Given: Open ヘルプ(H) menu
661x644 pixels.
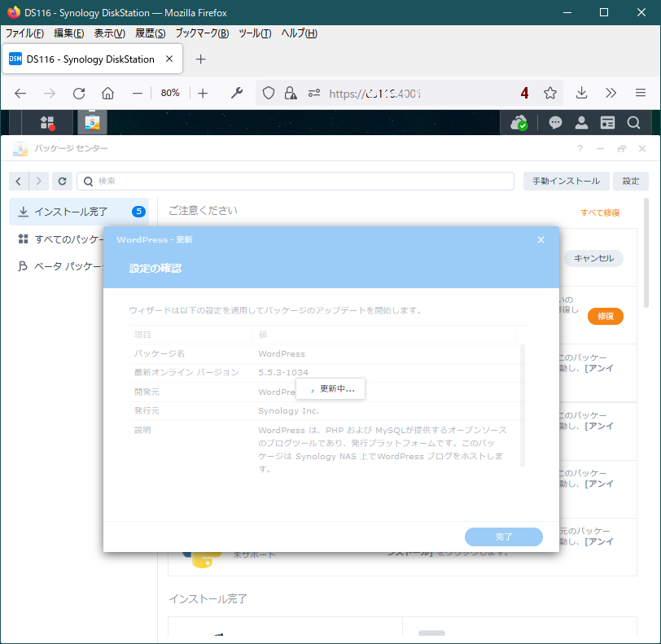Looking at the screenshot, I should click(x=299, y=33).
